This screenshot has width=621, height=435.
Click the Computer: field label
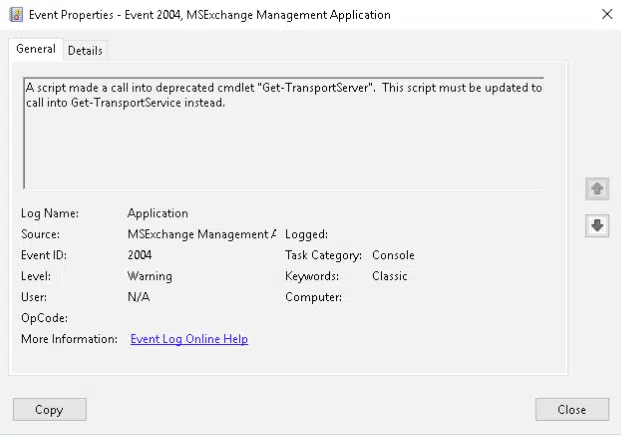(x=313, y=297)
